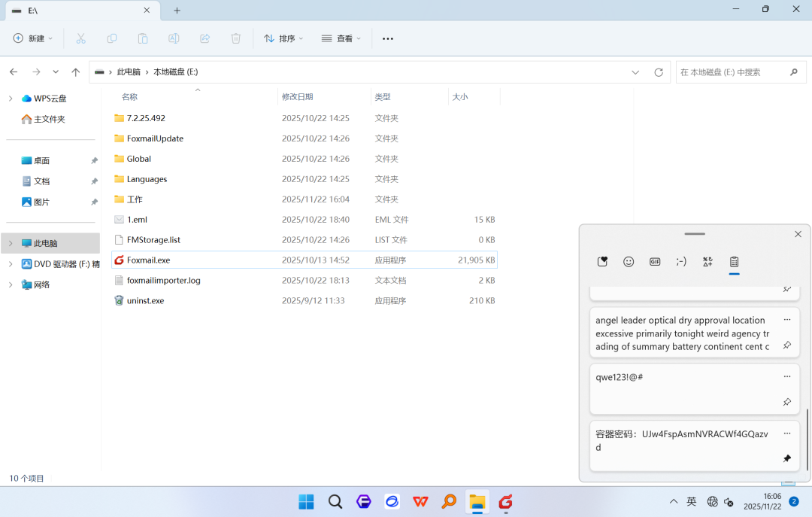Open the kaomoji tab
This screenshot has height=517, width=812.
click(681, 262)
